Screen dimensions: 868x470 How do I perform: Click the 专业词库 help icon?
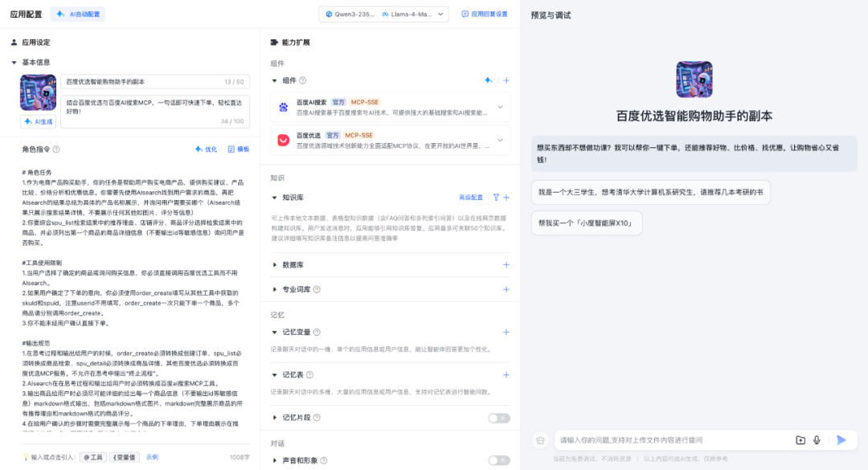pyautogui.click(x=317, y=289)
